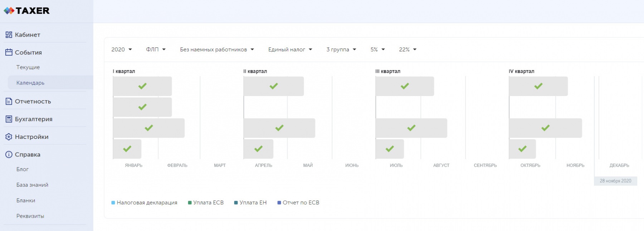Click the АВГУСТ month label
Viewport: 644px width, 231px height.
pos(441,165)
